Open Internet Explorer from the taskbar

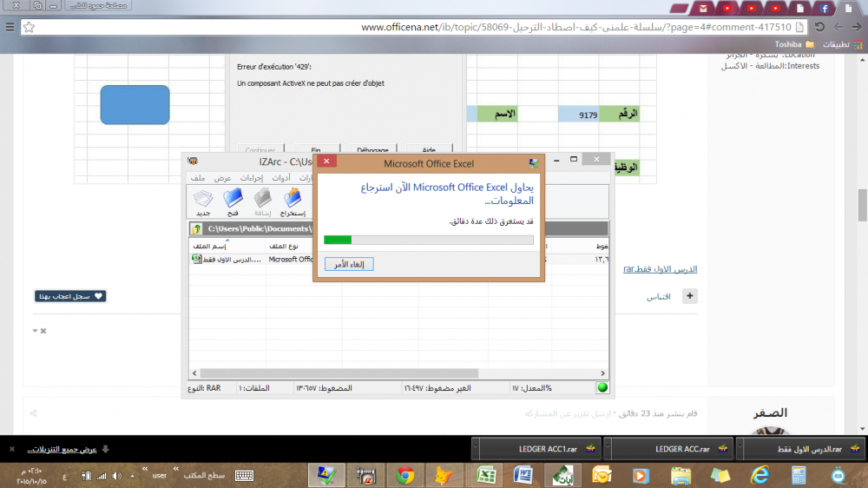point(760,475)
